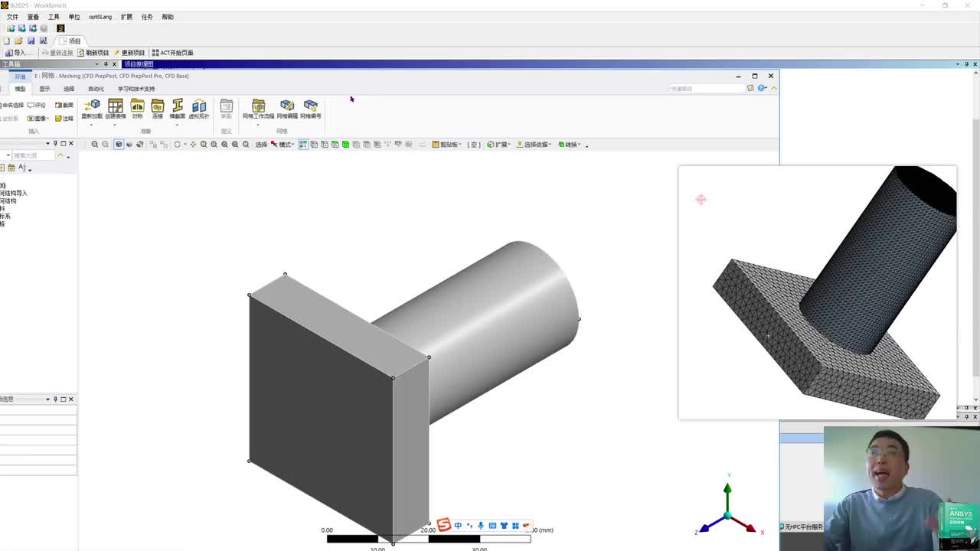Expand the 图像 image dropdown in ribbon

(x=38, y=119)
